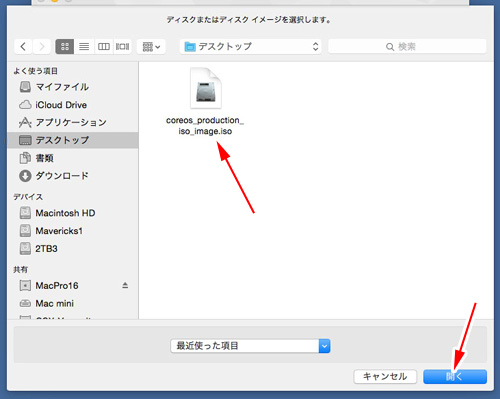The image size is (500, 399).
Task: Select アプリケーション in the sidebar
Action: coord(72,122)
